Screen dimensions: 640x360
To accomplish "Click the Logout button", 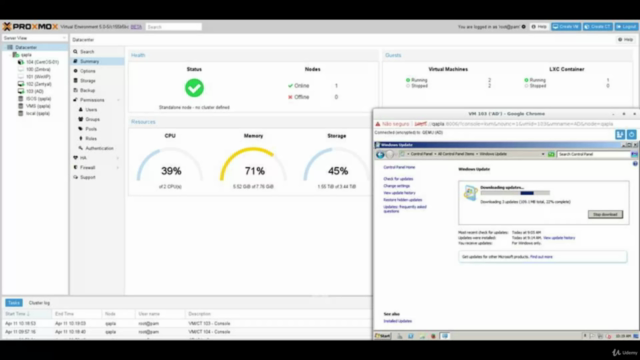I will pos(626,27).
